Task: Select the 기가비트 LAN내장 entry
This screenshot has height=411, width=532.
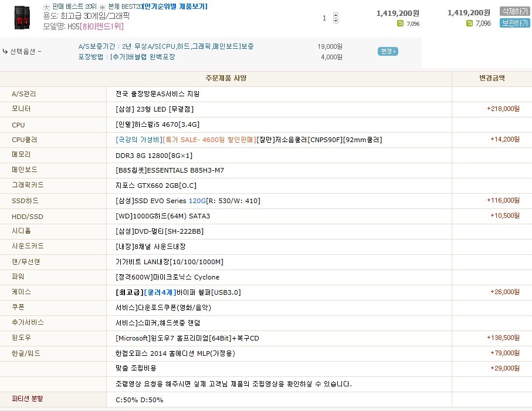Action: point(170,262)
